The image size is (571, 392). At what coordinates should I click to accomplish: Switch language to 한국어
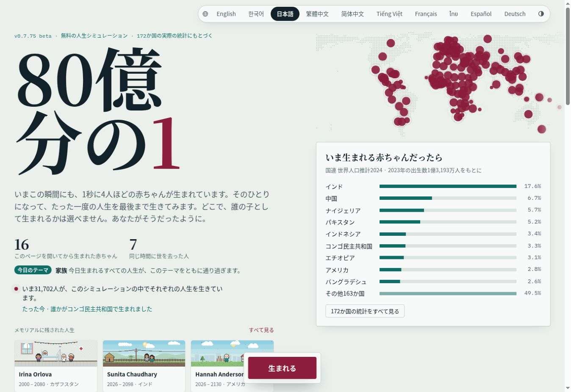click(x=256, y=14)
